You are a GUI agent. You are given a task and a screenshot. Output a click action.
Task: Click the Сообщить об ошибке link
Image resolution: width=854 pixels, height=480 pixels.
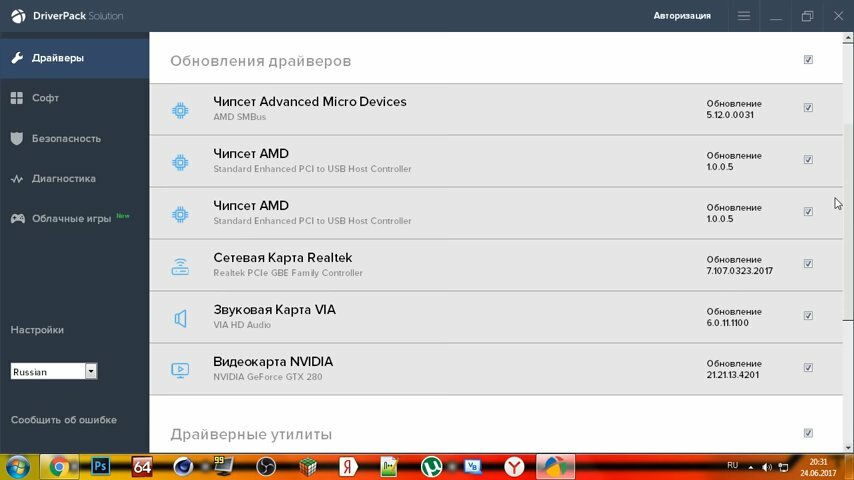coord(64,420)
